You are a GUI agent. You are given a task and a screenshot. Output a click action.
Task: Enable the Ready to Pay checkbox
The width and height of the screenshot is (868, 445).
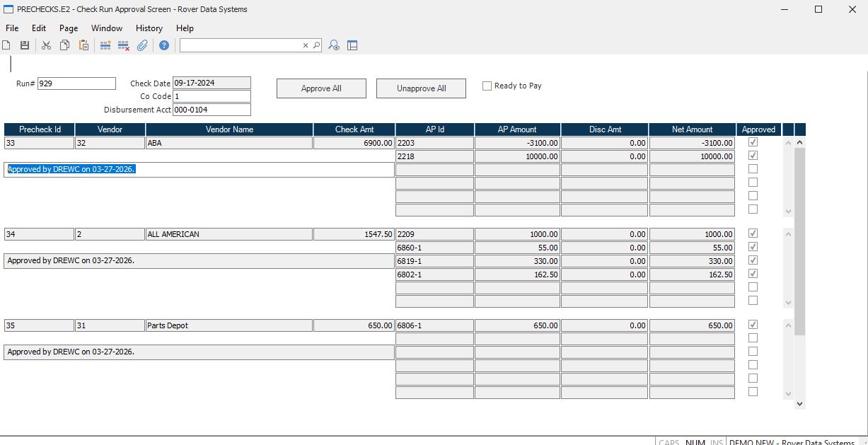click(x=487, y=86)
